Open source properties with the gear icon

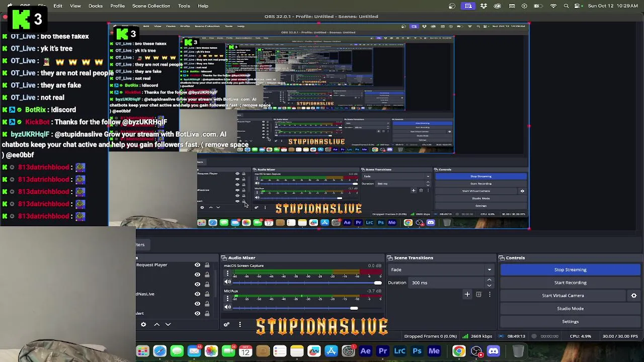tap(143, 324)
